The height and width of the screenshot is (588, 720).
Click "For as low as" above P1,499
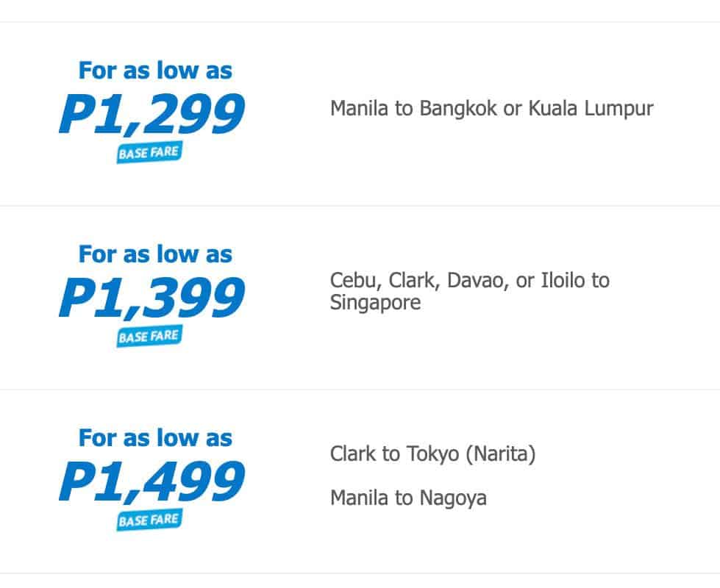click(155, 438)
